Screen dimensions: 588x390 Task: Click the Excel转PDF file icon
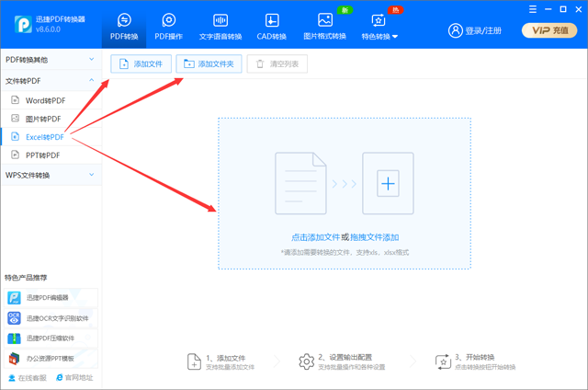[x=15, y=136]
